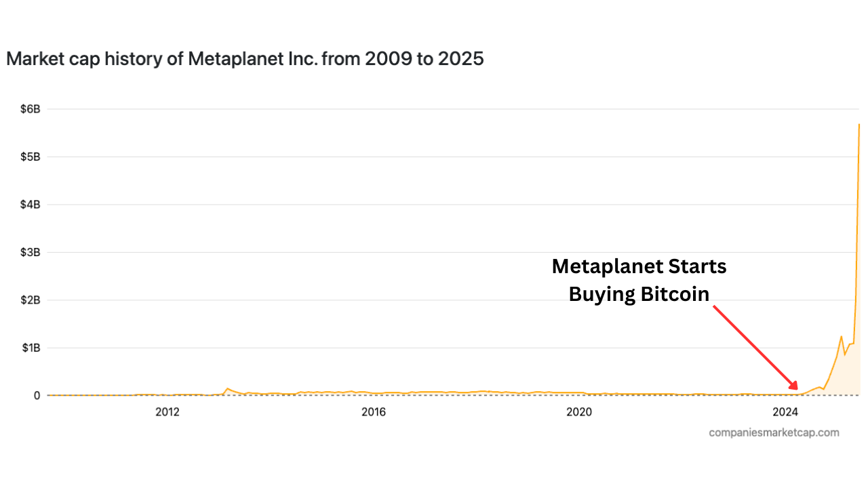Click the "Metaplanet Starts Buying Bitcoin" annotation
The width and height of the screenshot is (868, 488).
point(639,280)
